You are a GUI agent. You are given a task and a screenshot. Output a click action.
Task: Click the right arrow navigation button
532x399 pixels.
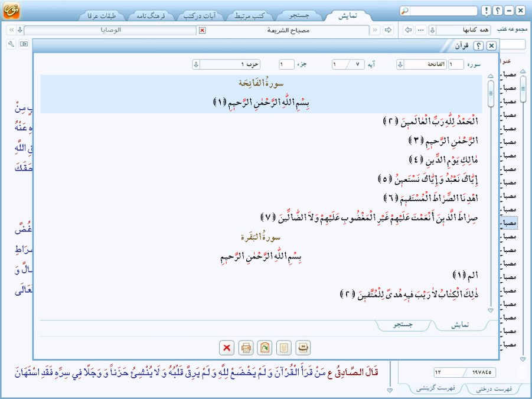pos(388,30)
